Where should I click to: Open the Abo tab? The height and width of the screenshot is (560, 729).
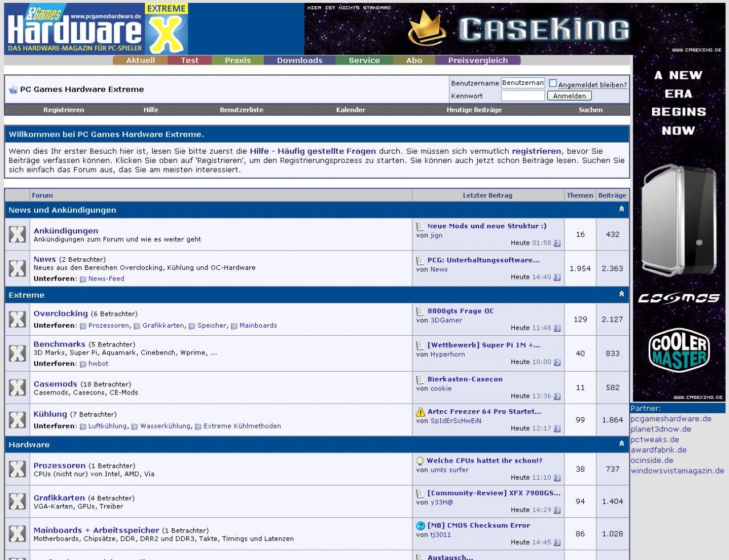[x=414, y=60]
